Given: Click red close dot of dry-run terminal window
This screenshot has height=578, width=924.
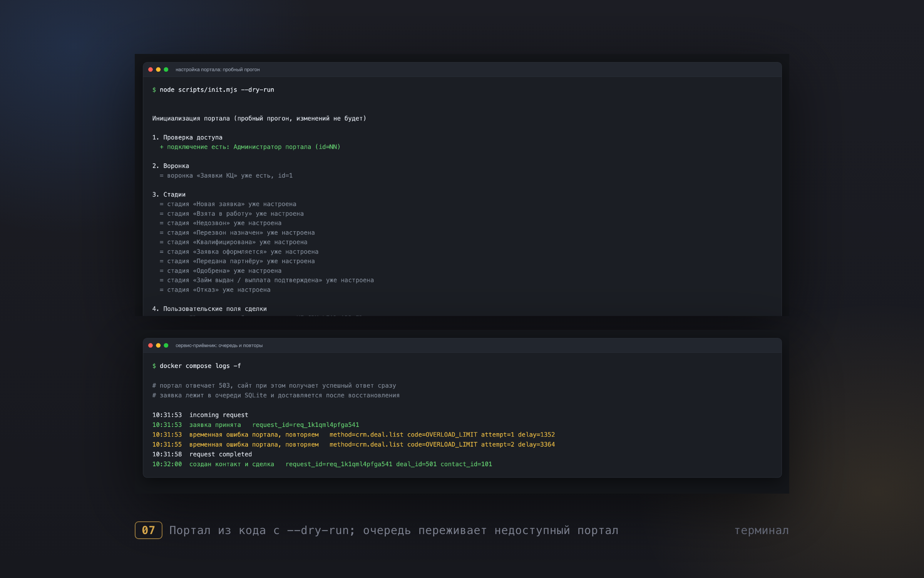Looking at the screenshot, I should click(x=151, y=70).
